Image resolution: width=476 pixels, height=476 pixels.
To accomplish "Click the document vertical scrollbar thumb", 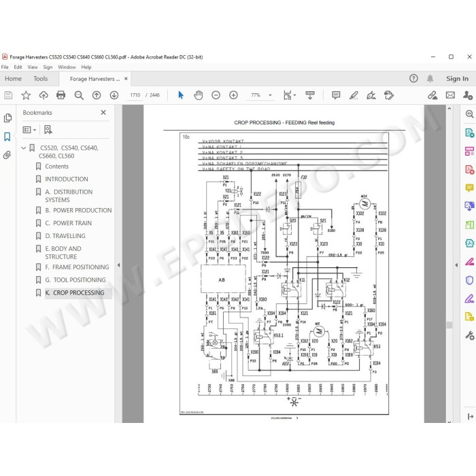I will (x=449, y=325).
